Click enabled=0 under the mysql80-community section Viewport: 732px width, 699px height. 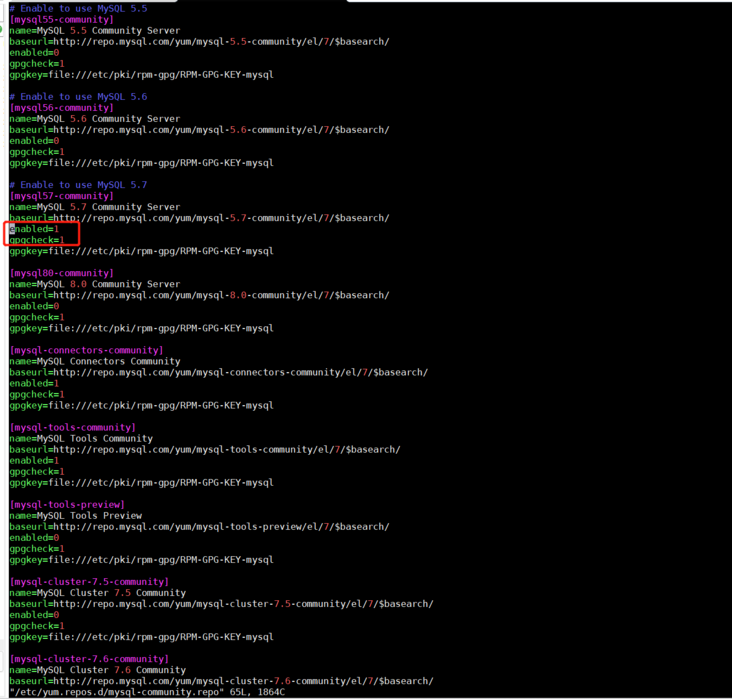(34, 306)
